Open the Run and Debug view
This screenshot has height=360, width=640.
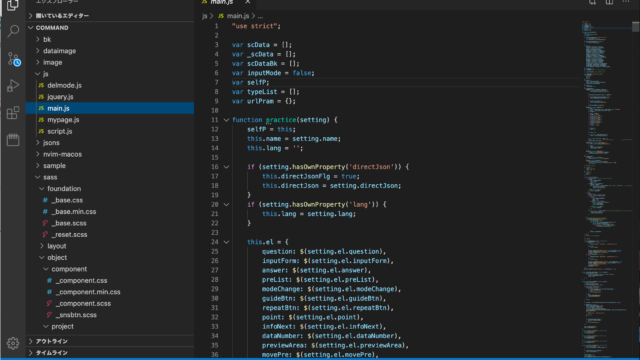(x=13, y=86)
